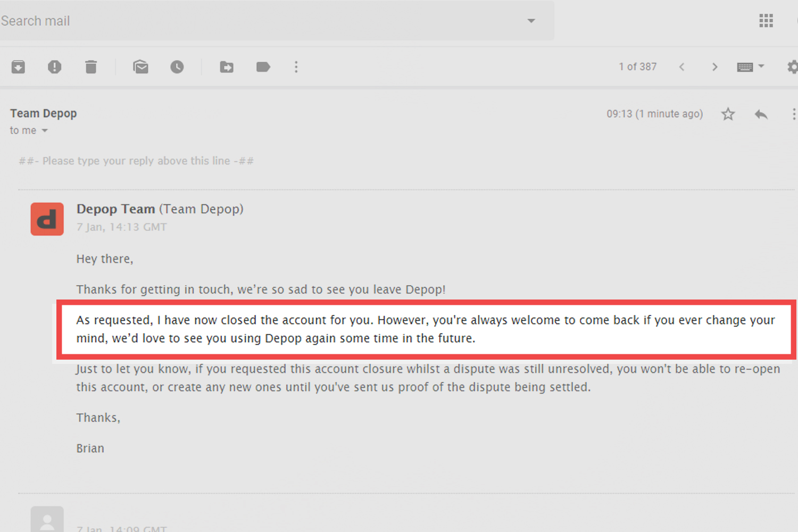This screenshot has width=798, height=532.
Task: Archive this email conversation
Action: 18,67
